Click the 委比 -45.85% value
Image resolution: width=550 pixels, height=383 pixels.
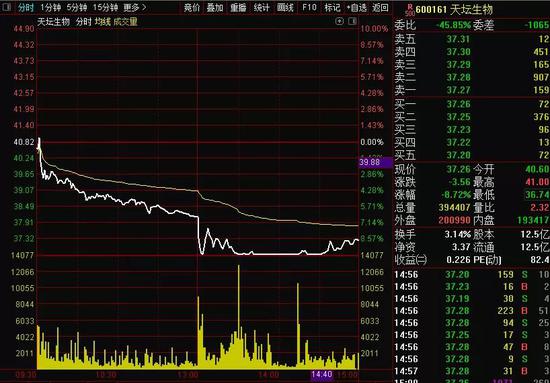pos(454,25)
